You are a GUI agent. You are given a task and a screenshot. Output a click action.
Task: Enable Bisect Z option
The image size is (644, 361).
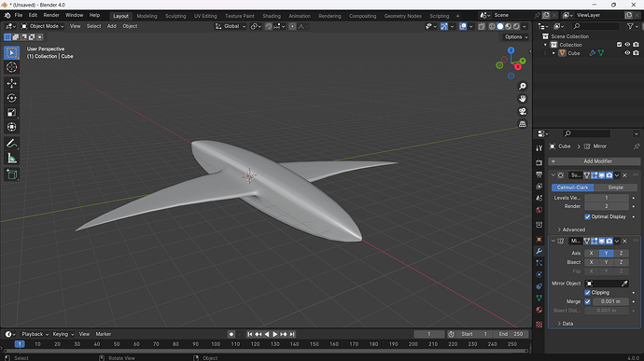click(621, 262)
